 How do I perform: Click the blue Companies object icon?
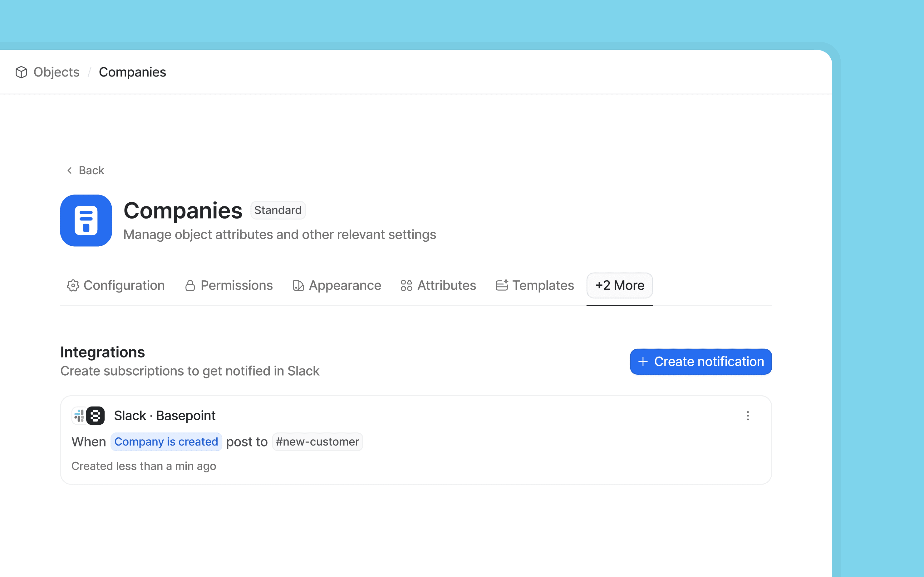(x=86, y=220)
